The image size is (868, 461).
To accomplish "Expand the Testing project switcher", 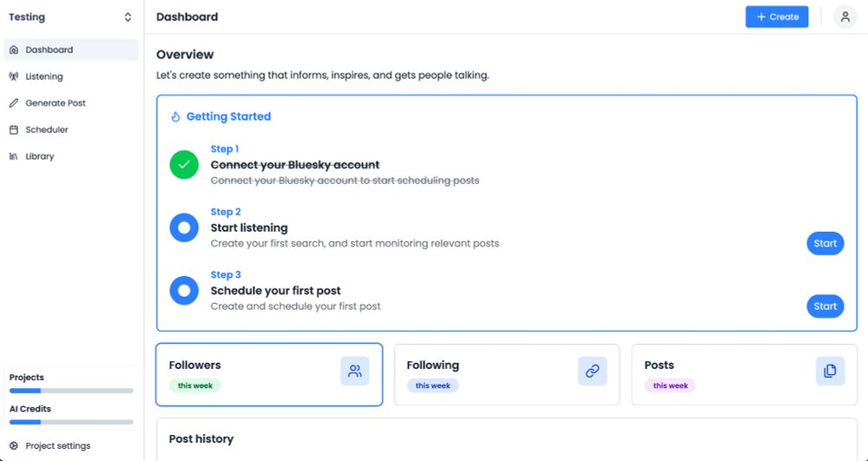I will coord(128,17).
